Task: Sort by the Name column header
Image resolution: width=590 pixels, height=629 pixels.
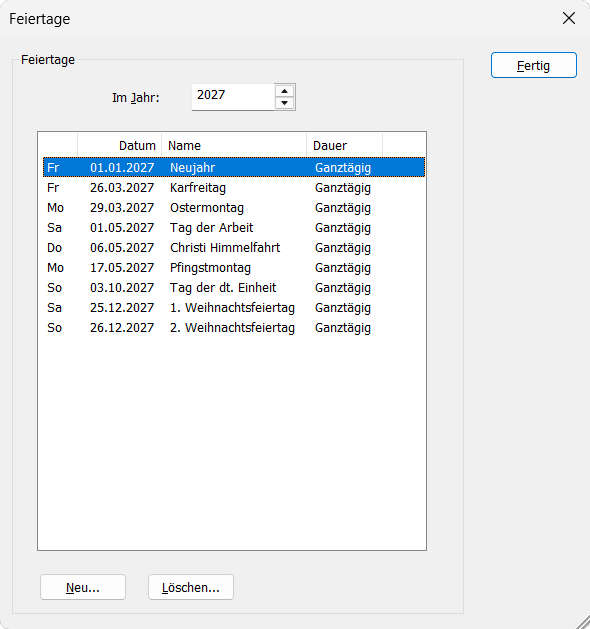Action: point(234,145)
